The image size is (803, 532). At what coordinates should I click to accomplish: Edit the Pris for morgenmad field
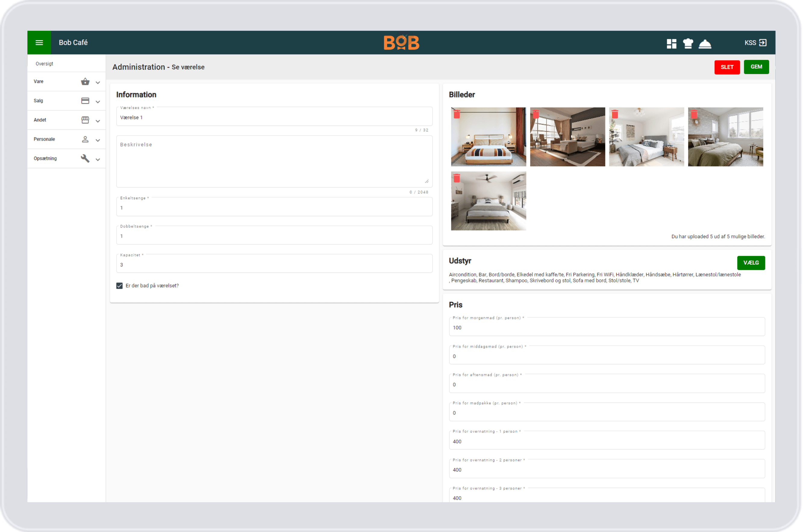coord(607,327)
